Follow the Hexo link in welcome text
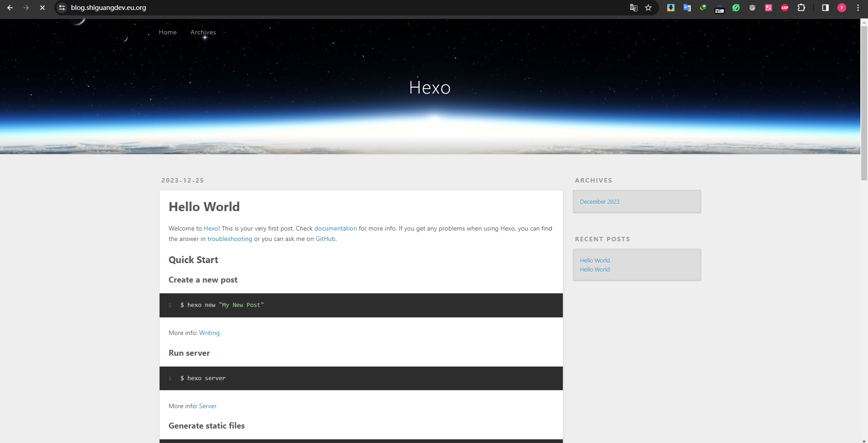 pyautogui.click(x=211, y=228)
